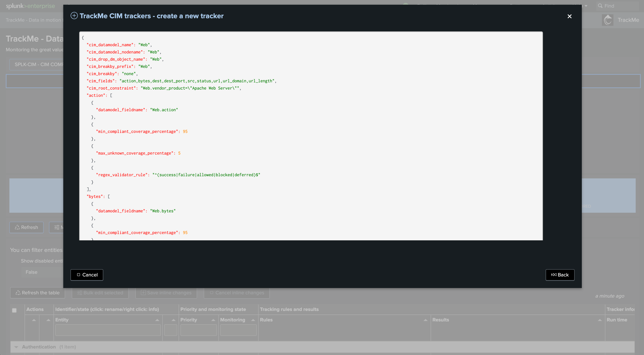
Task: Click the "bytes": [ line
Action: coord(98,196)
